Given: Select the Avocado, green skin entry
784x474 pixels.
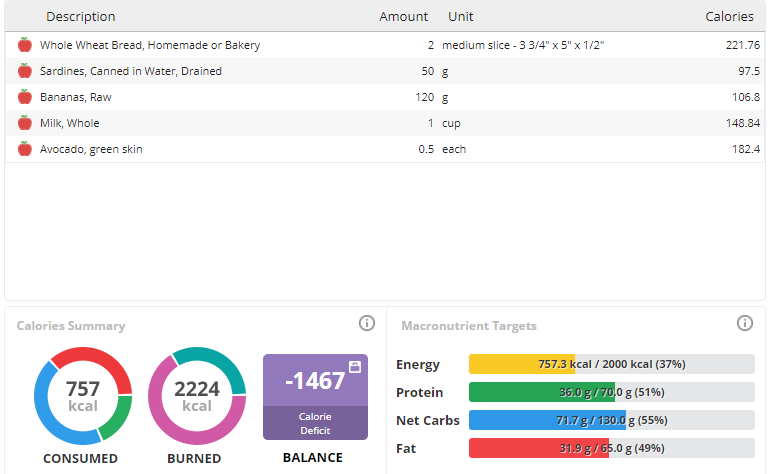Looking at the screenshot, I should pyautogui.click(x=91, y=149).
